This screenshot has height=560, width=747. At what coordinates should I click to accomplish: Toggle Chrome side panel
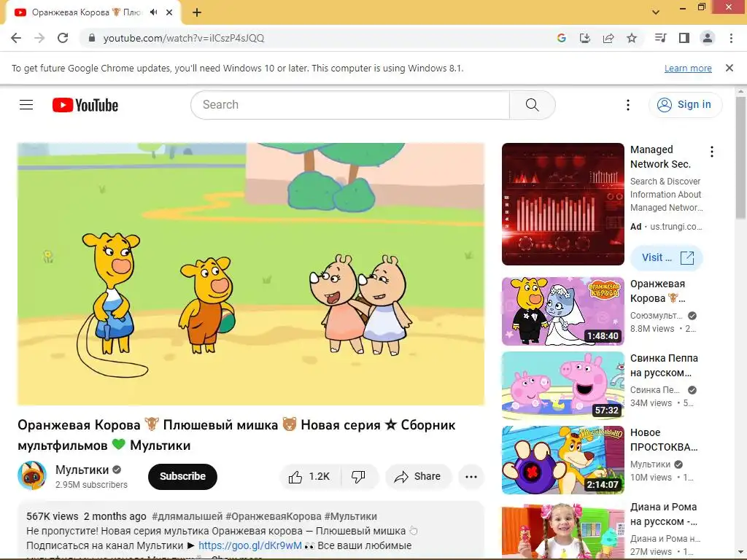(684, 38)
